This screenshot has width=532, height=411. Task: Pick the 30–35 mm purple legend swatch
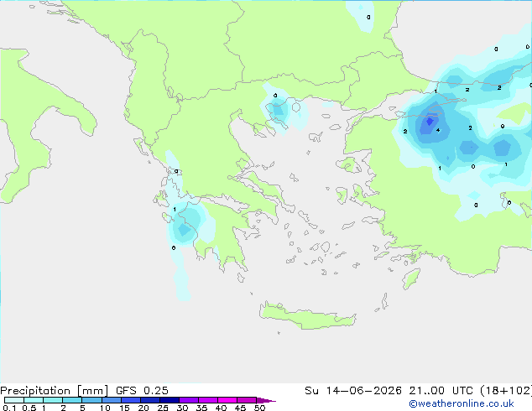189,400
